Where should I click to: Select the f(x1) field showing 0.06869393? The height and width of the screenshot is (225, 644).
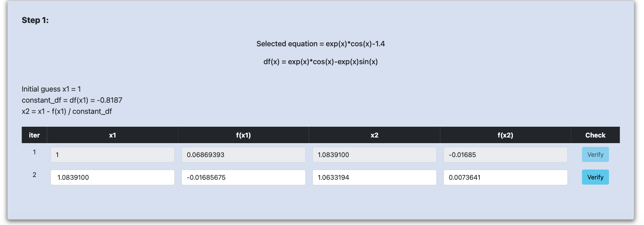[243, 155]
